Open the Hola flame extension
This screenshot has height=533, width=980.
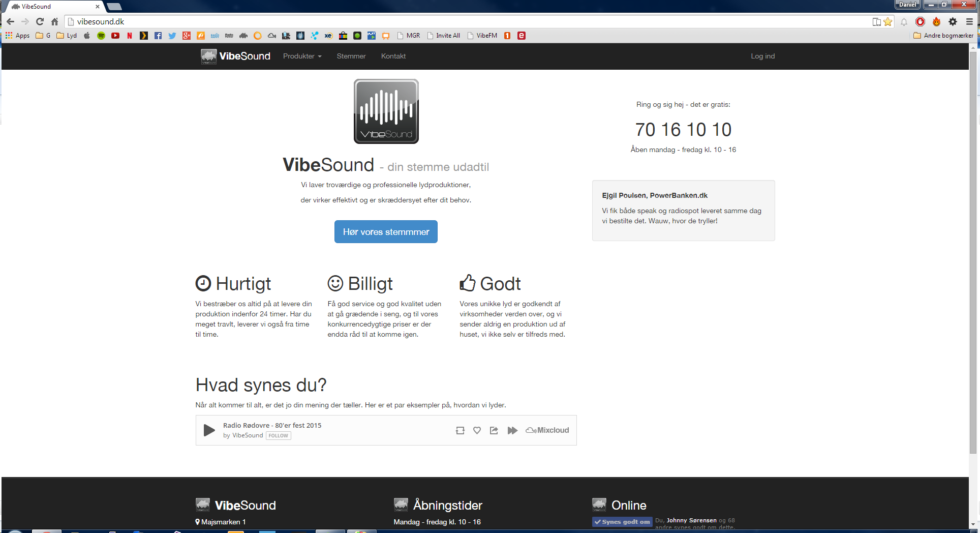click(936, 21)
